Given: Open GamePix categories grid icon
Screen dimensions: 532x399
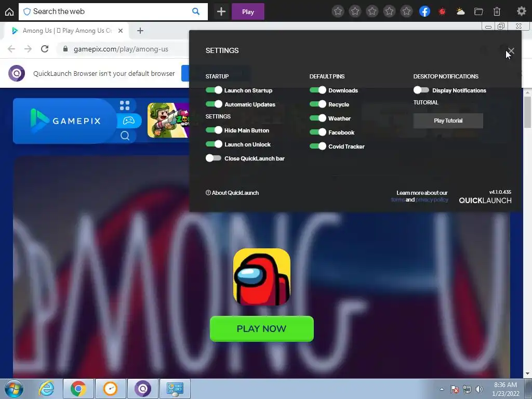Looking at the screenshot, I should tap(125, 105).
